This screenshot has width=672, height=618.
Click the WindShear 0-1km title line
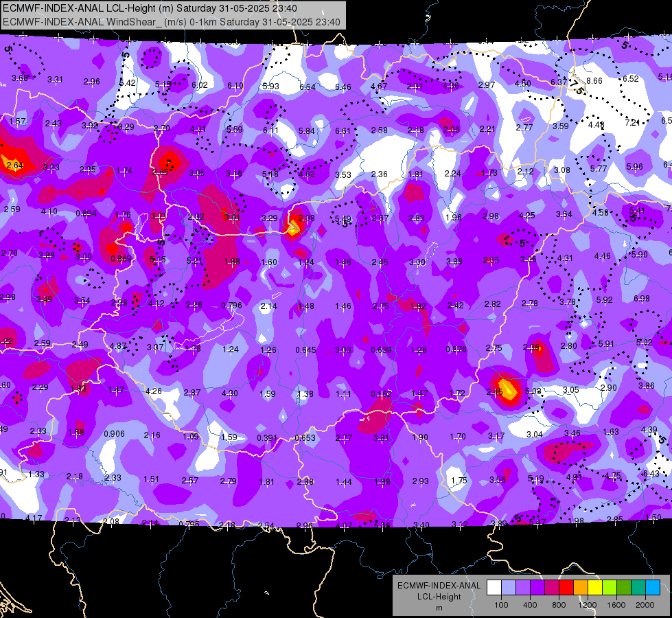pyautogui.click(x=172, y=22)
